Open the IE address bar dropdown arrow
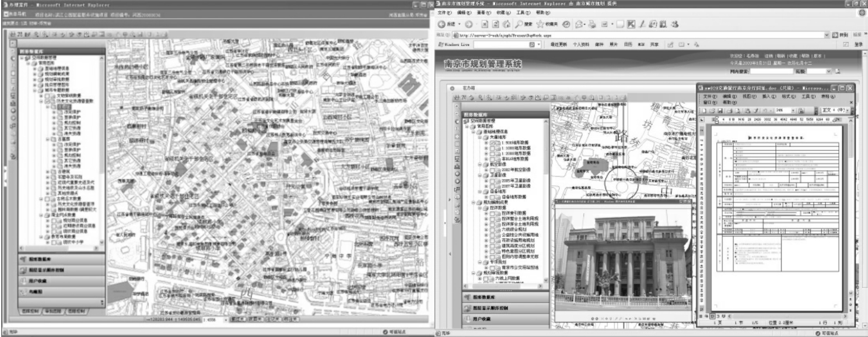Screen dimensions: 868x337 [827, 36]
